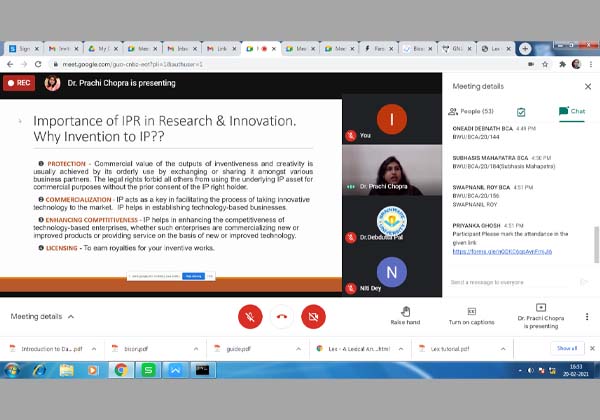Turn on the camera
600x420 pixels.
click(x=314, y=317)
